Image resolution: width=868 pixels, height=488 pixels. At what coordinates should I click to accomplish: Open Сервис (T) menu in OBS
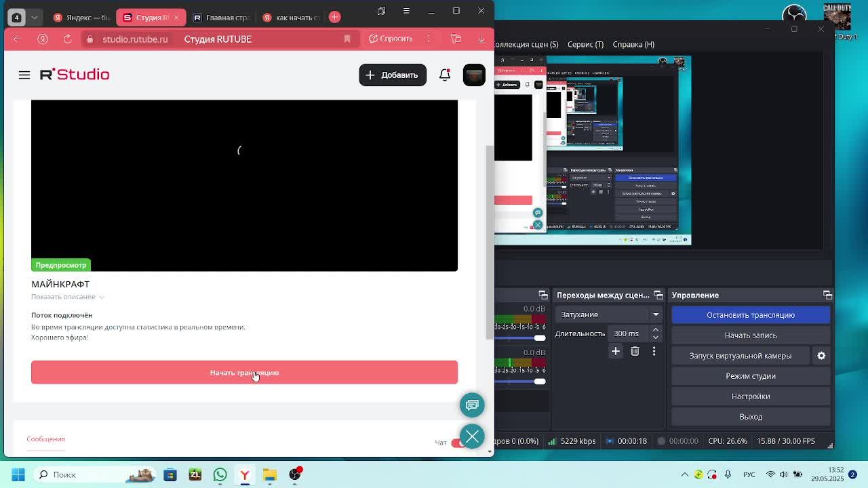click(x=585, y=44)
